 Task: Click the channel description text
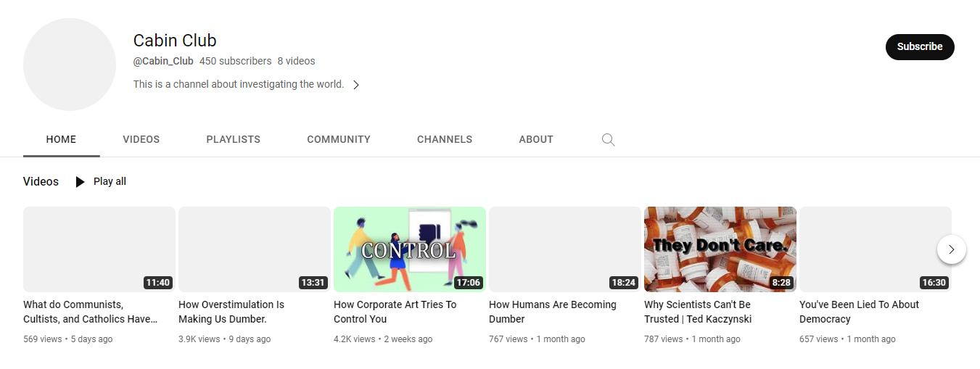239,85
